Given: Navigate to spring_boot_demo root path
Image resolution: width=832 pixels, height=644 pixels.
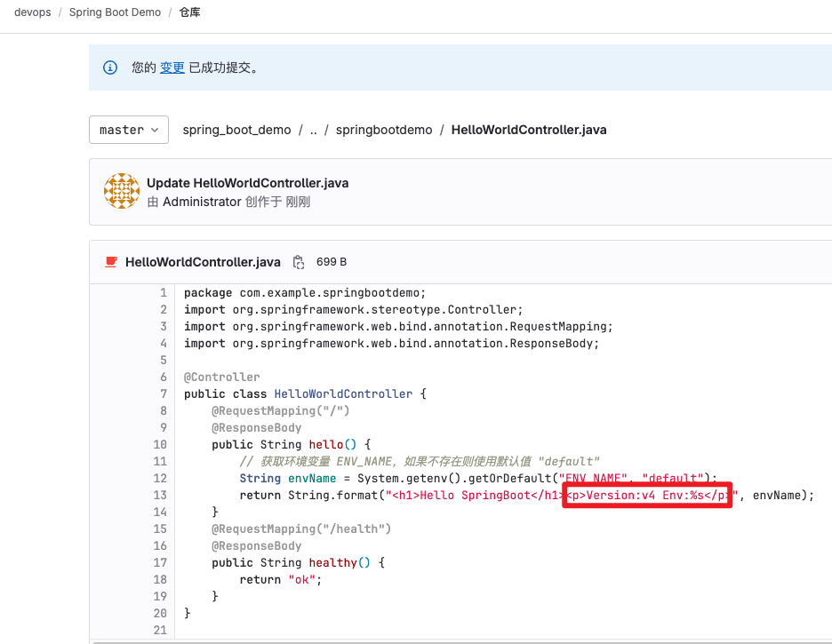Looking at the screenshot, I should (236, 130).
